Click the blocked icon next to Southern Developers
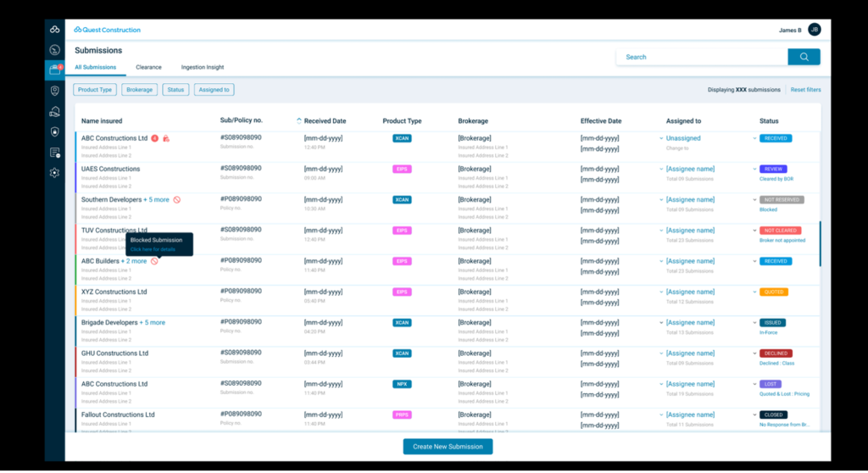Screen dimensions: 868x473 pyautogui.click(x=176, y=200)
